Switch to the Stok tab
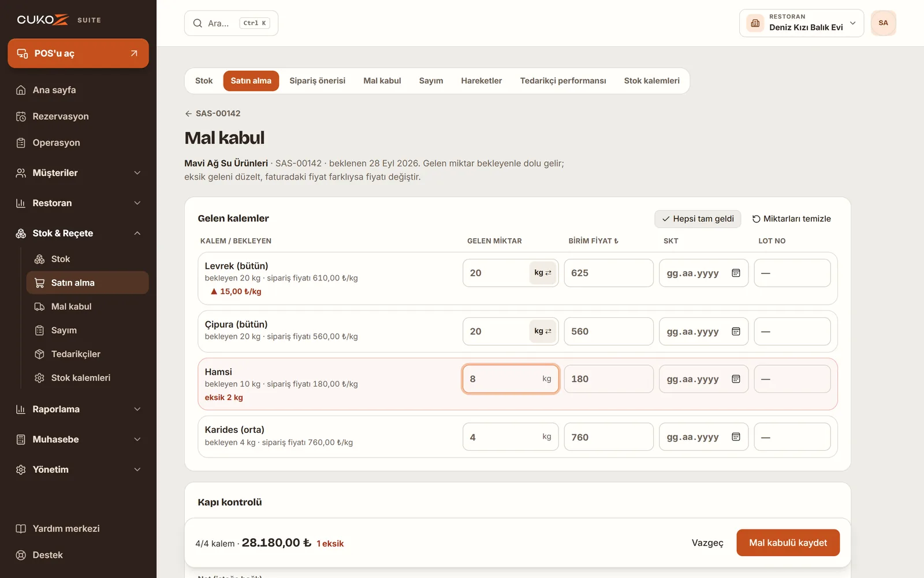This screenshot has height=578, width=924. tap(204, 81)
